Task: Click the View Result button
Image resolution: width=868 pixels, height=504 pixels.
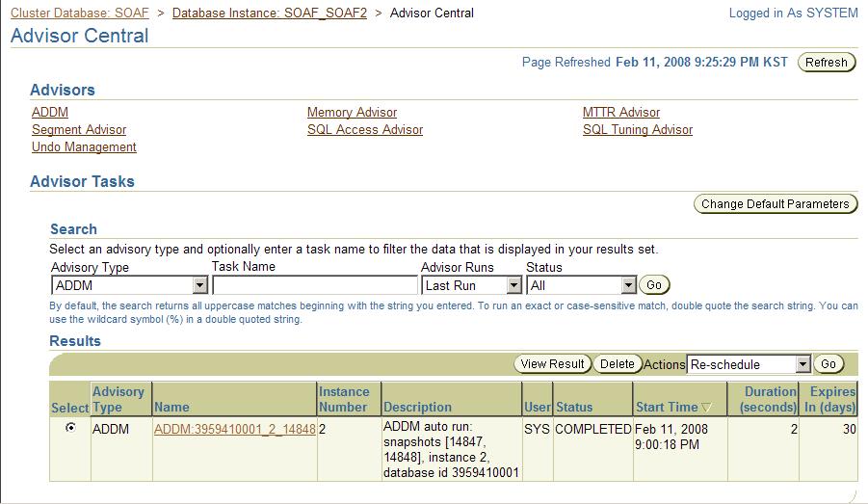Action: [552, 364]
